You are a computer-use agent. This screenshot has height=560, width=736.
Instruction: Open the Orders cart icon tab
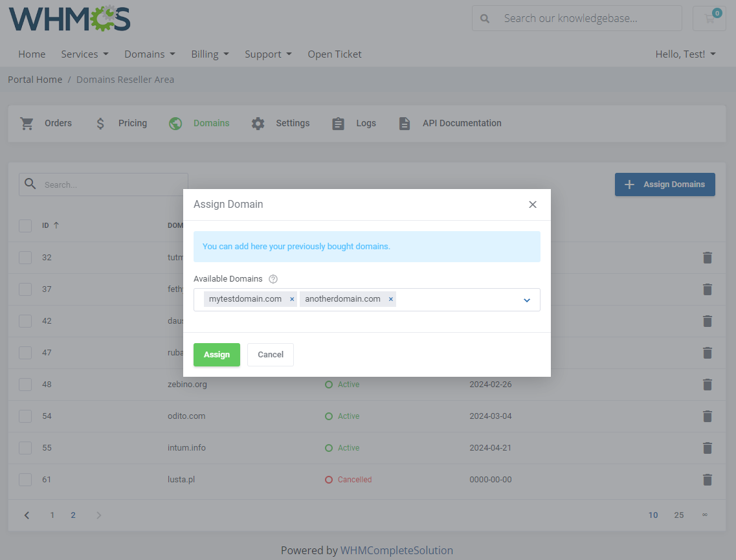pyautogui.click(x=27, y=123)
